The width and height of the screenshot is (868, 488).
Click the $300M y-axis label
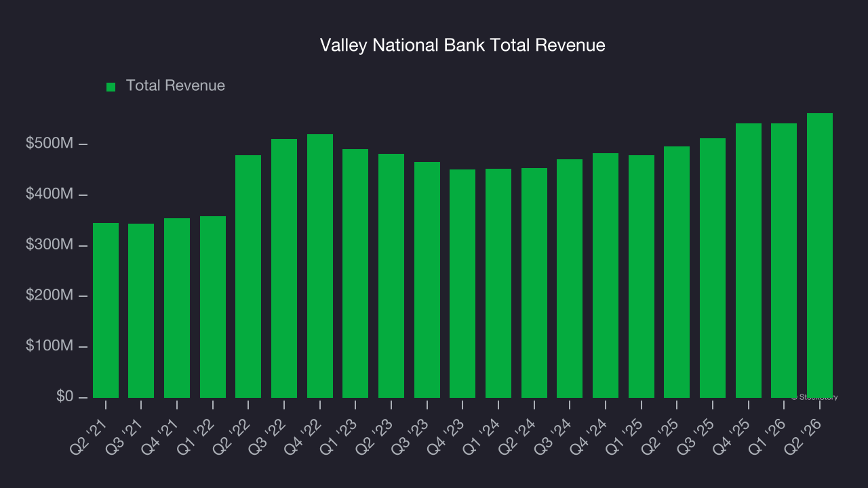(x=50, y=245)
